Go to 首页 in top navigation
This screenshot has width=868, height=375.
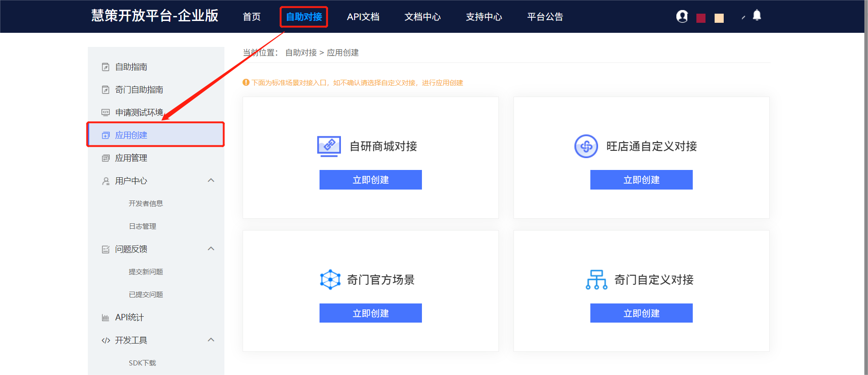tap(252, 17)
